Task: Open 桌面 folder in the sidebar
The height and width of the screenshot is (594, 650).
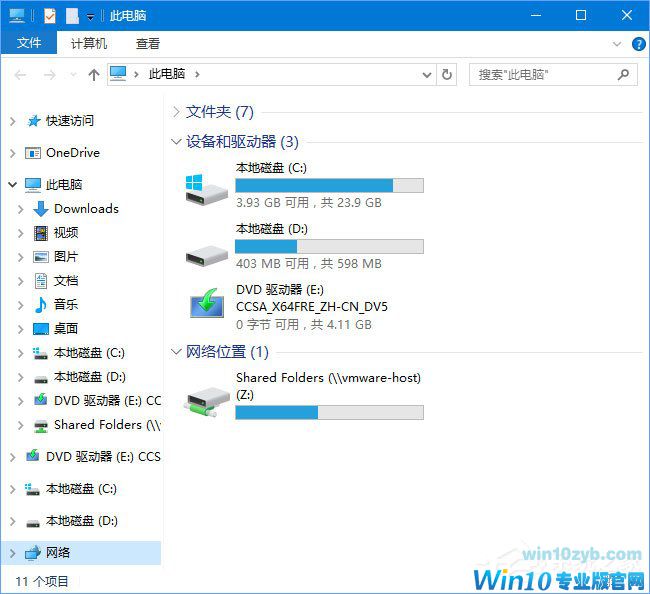Action: click(x=66, y=329)
